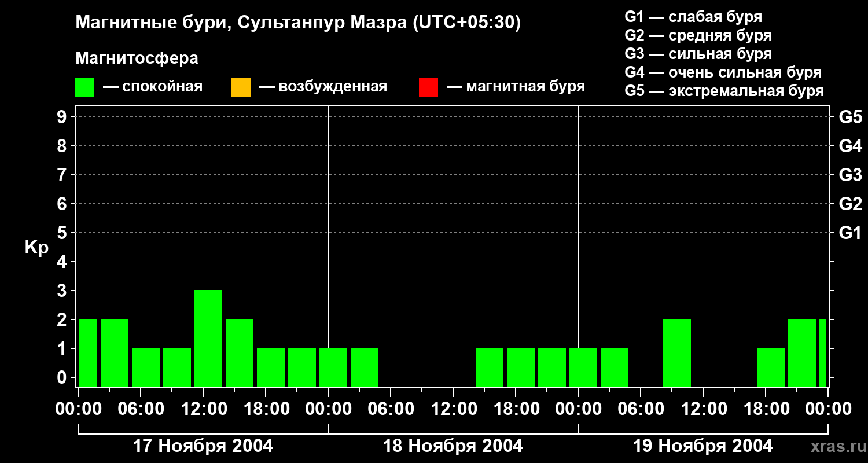
Task: Click the tallest green bar reaching Kp 3
Action: [208, 338]
